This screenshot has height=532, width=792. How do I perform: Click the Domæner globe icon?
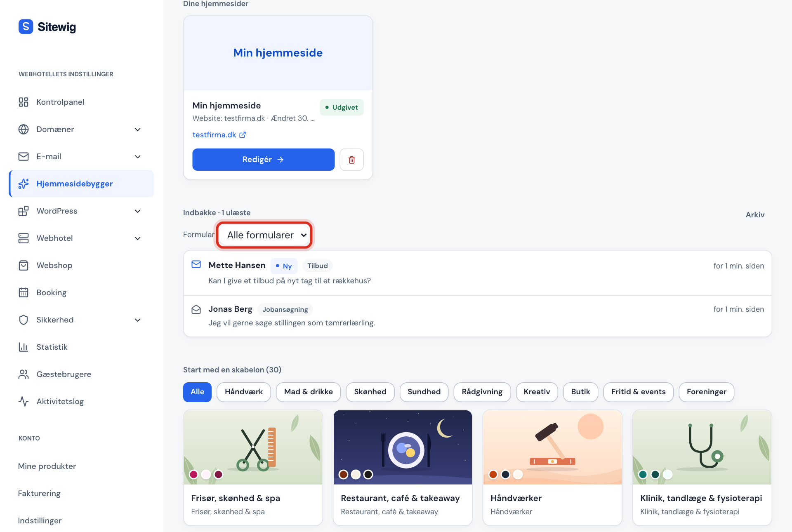pyautogui.click(x=24, y=129)
